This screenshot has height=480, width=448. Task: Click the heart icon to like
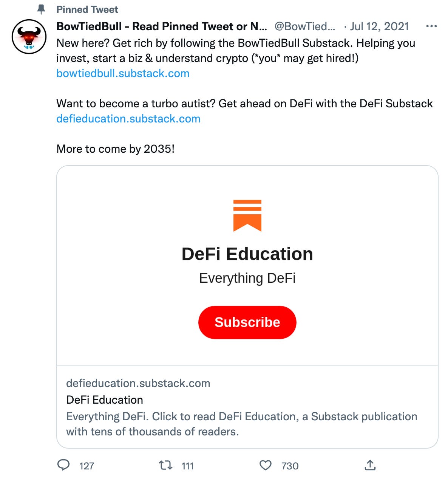[x=266, y=466]
